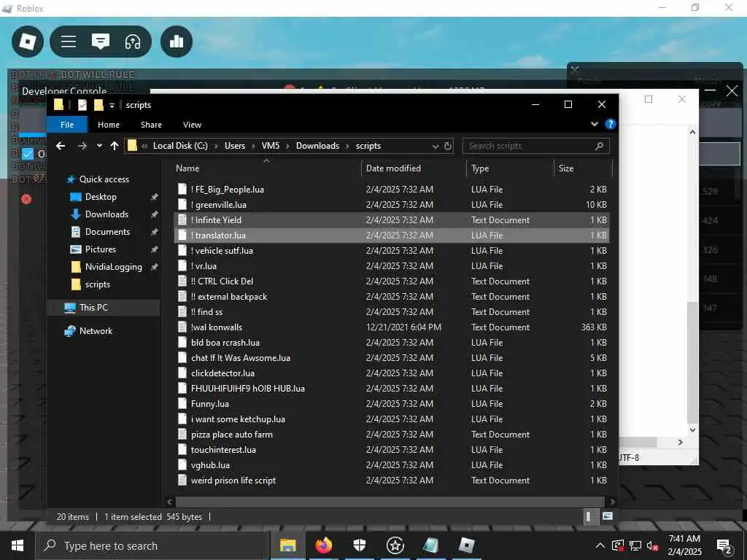The height and width of the screenshot is (560, 747).
Task: Click the Users breadcrumb in address bar
Action: pos(235,146)
